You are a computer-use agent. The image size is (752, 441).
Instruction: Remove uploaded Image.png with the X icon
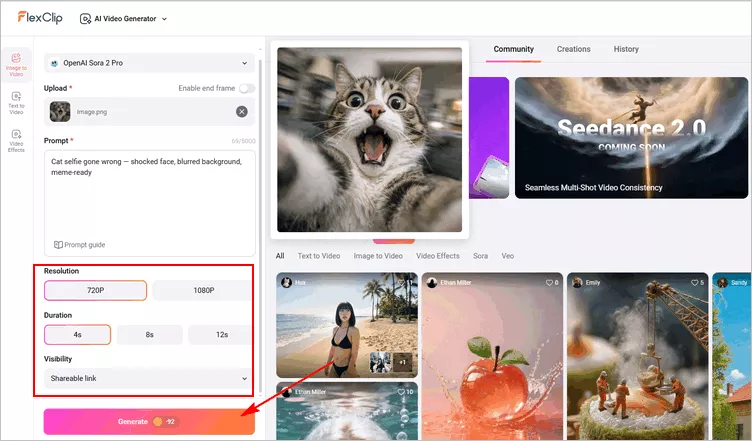tap(242, 112)
